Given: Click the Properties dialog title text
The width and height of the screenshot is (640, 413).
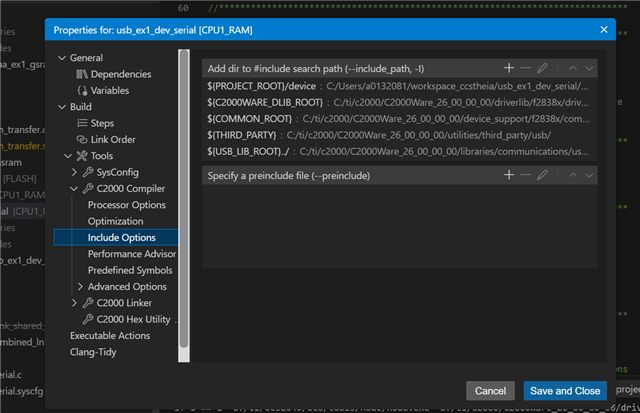Looking at the screenshot, I should tap(153, 30).
